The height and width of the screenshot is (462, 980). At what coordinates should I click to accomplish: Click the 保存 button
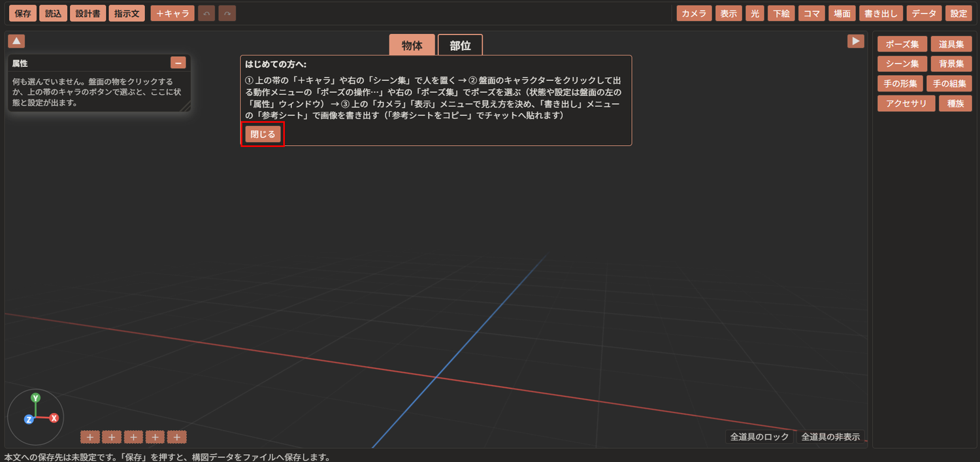pyautogui.click(x=23, y=13)
